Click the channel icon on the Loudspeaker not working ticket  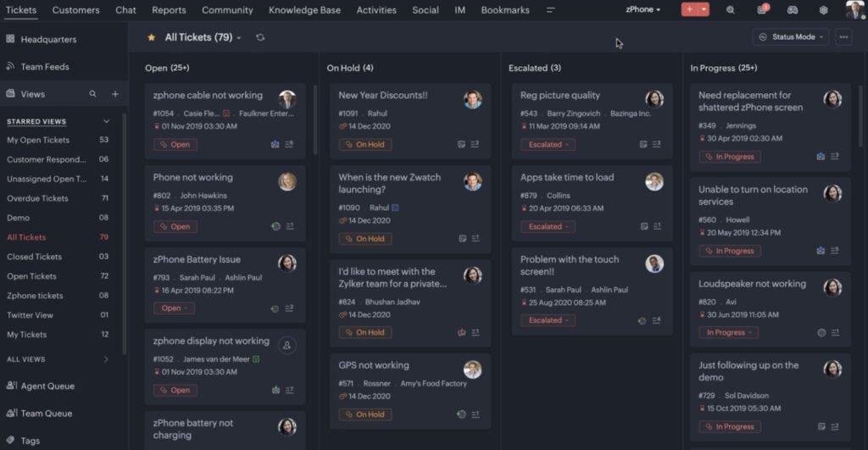click(x=821, y=333)
